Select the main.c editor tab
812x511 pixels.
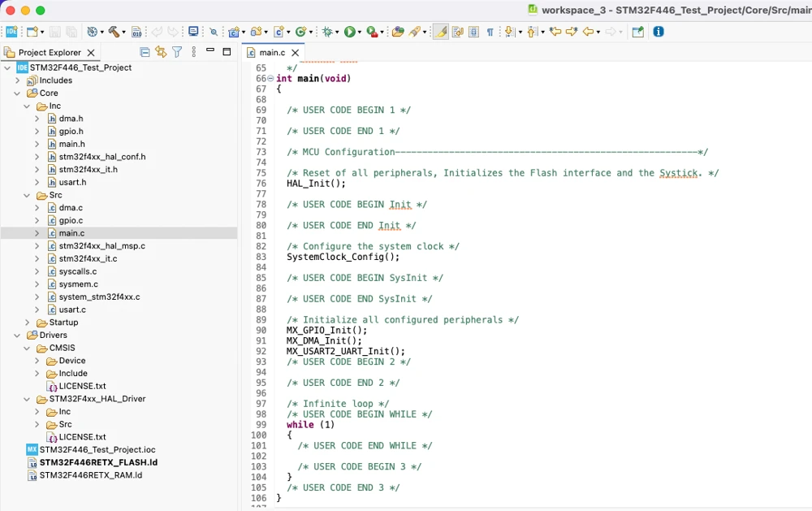272,52
